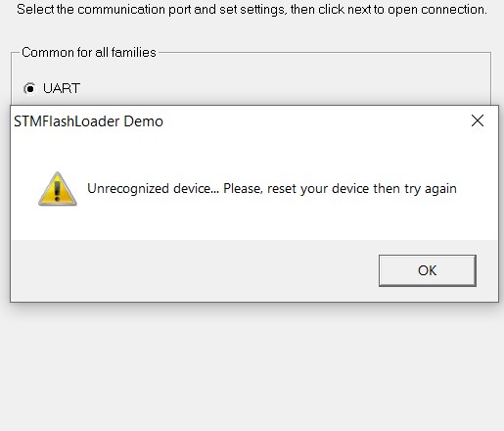This screenshot has width=504, height=431.
Task: Click the blank white area above the message
Action: click(x=254, y=154)
